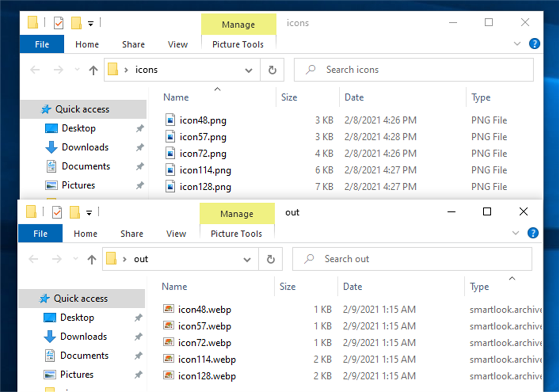
Task: Open recent locations dropdown in icons window
Action: point(77,69)
